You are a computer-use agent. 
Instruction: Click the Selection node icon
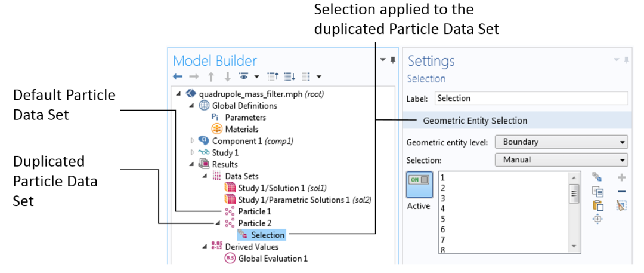coord(243,235)
